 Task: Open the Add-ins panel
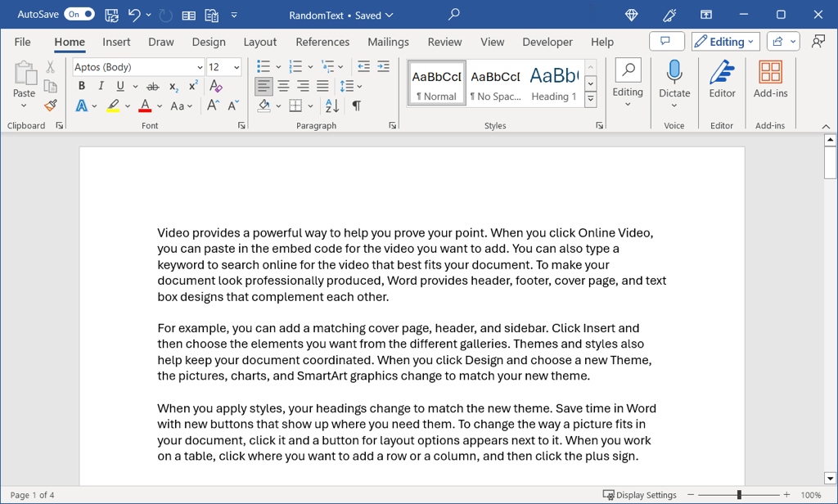coord(770,79)
